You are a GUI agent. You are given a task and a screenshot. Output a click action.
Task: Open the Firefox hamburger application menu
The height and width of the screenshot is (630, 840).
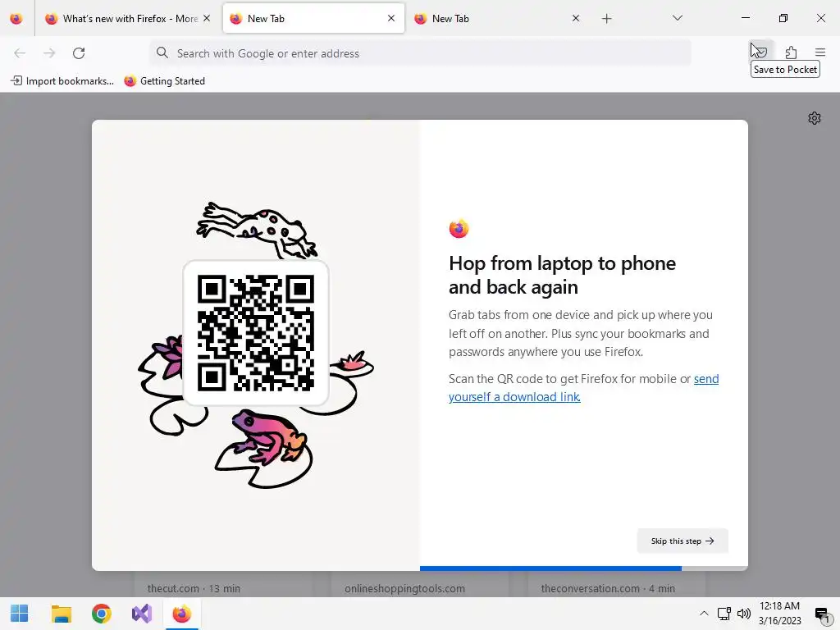820,52
